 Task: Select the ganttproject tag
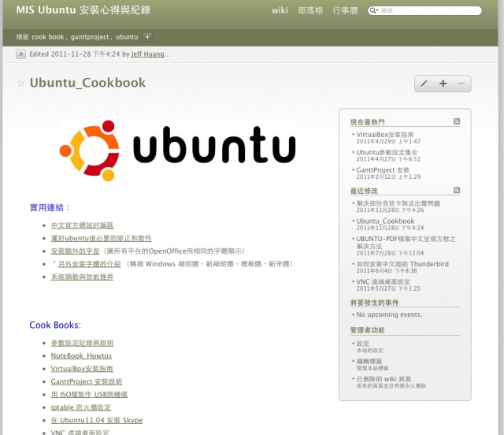point(90,37)
